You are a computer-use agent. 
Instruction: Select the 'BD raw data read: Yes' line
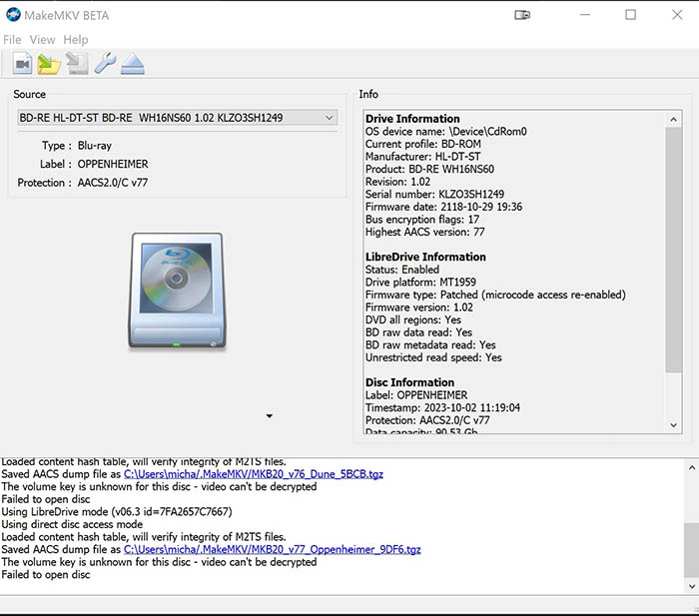tap(418, 332)
